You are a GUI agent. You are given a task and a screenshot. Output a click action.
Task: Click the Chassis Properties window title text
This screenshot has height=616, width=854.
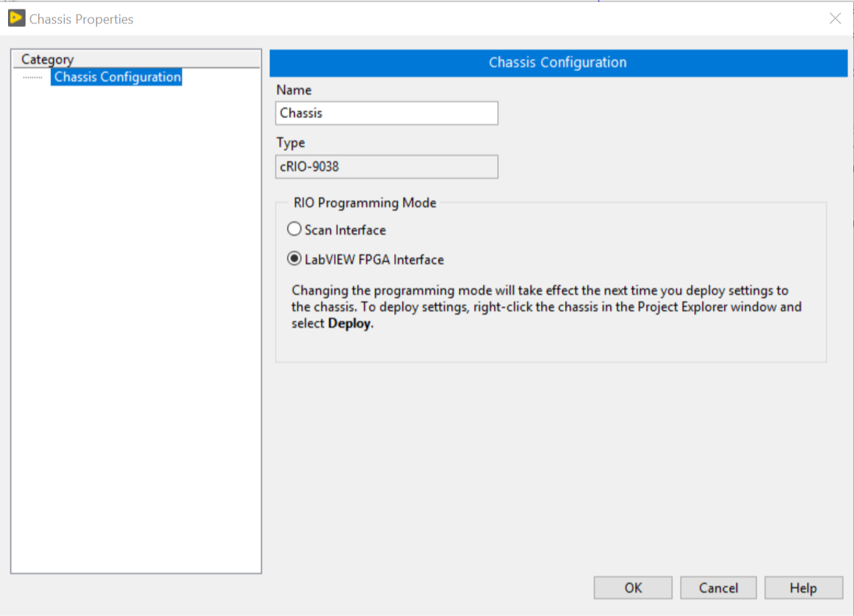click(81, 19)
